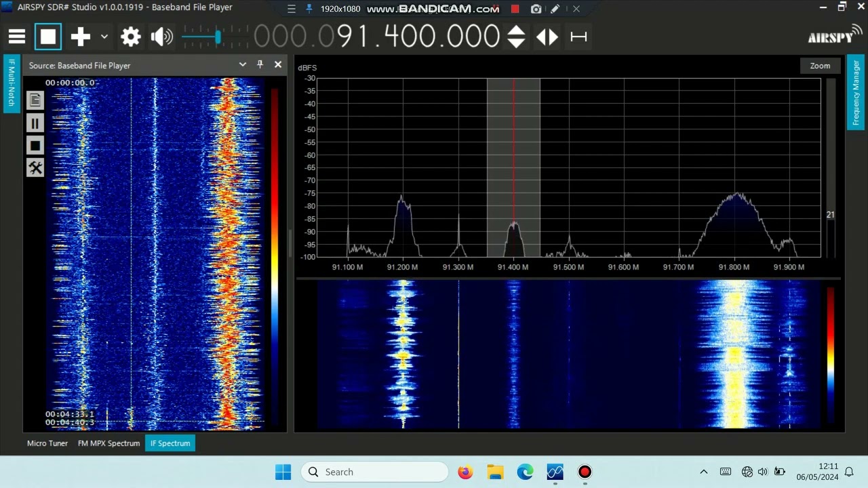Add a new slice with the plus icon
This screenshot has width=868, height=488.
pos(80,37)
